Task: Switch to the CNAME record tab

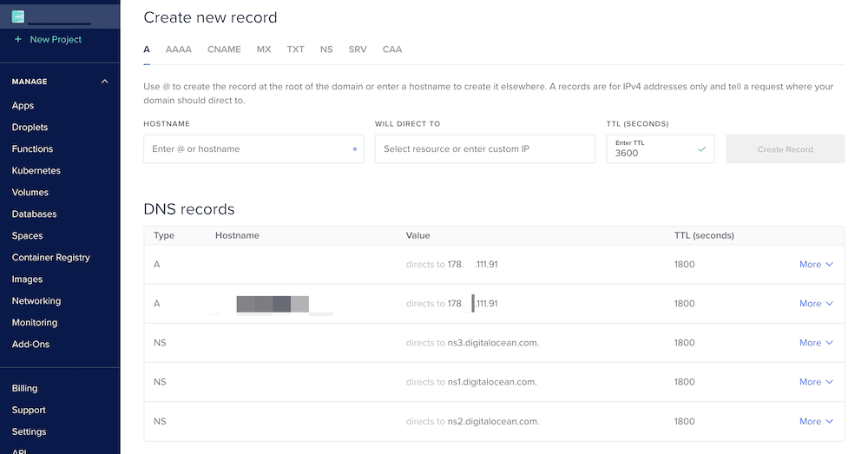Action: pyautogui.click(x=224, y=49)
